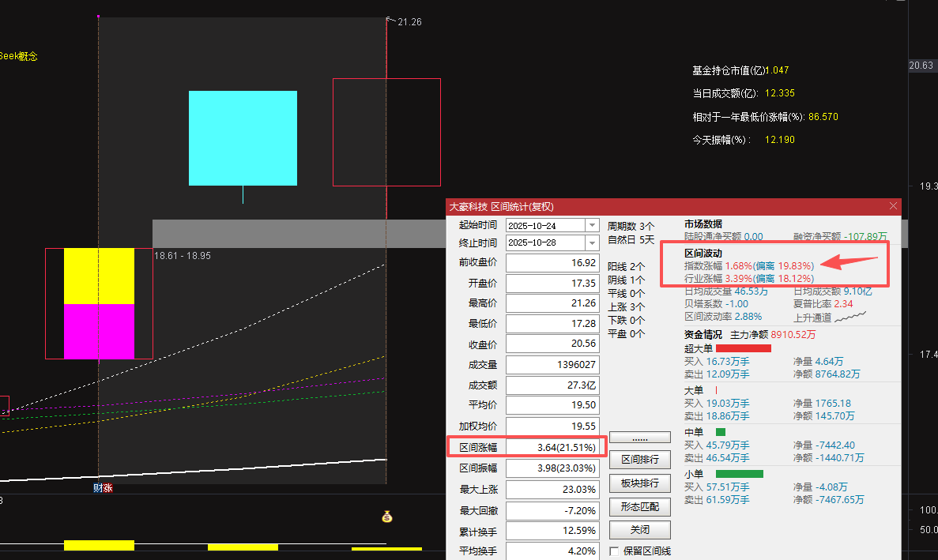This screenshot has height=560, width=938.
Task: Click the 涨 marker icon on the time axis
Action: click(107, 488)
